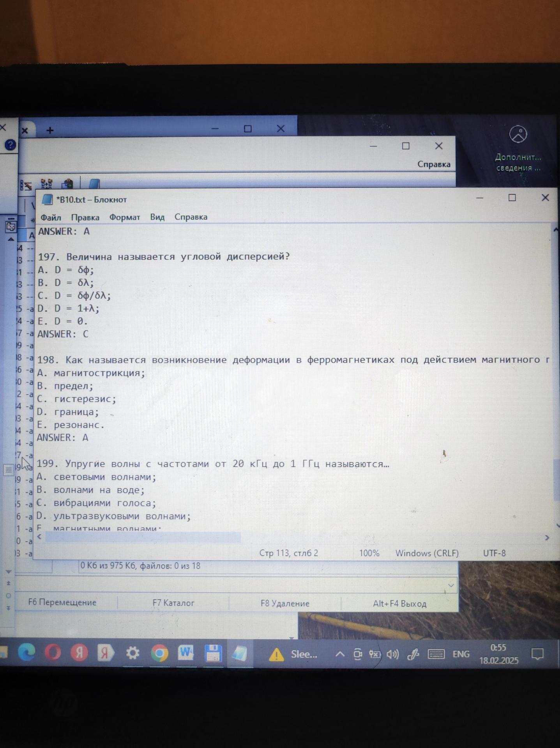Click the '0 Кб из 975 Кб' status in Total Commander

coord(140,566)
